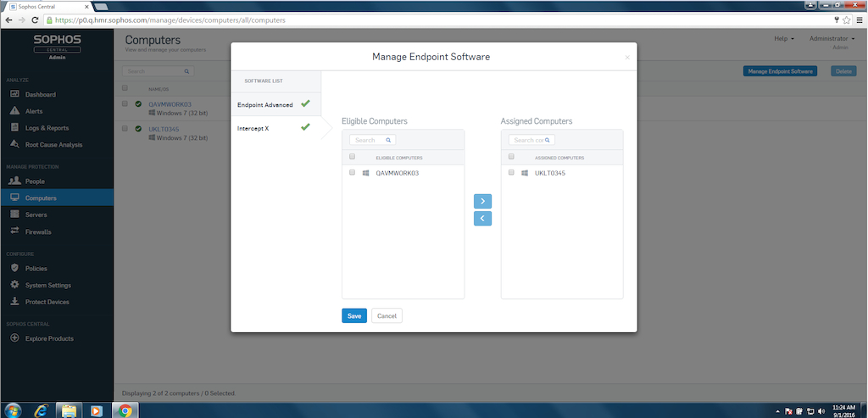Click the green check next to Intercept X

(305, 127)
